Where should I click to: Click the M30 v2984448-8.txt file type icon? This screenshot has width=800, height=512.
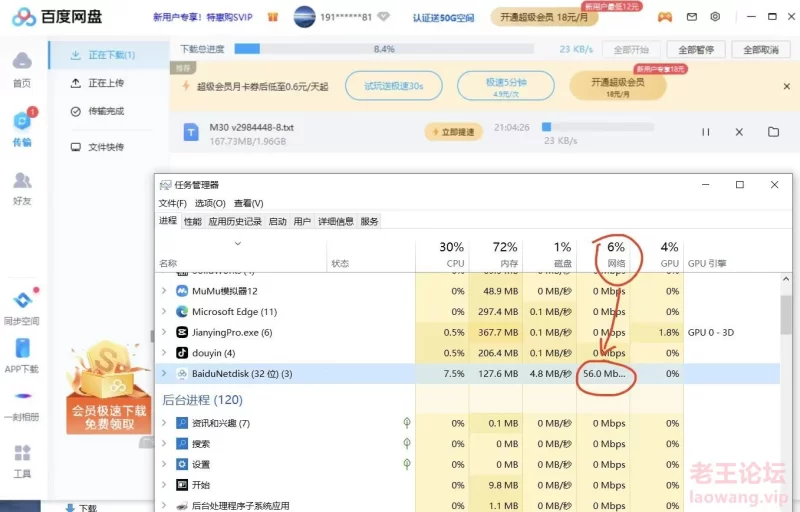click(191, 132)
